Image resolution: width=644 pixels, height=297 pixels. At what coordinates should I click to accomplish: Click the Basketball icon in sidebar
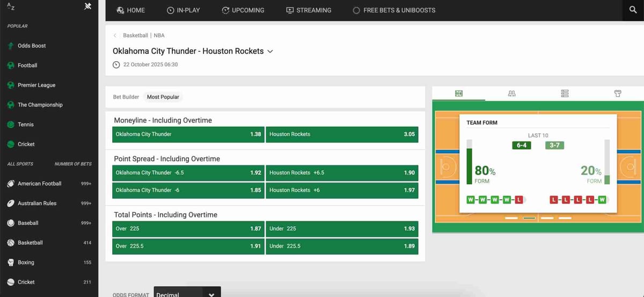[11, 243]
